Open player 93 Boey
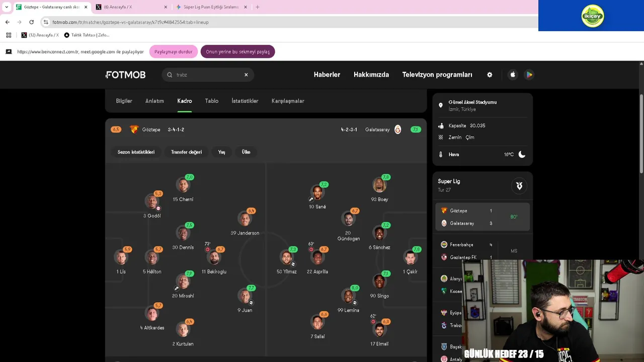This screenshot has width=644, height=362. [x=379, y=189]
